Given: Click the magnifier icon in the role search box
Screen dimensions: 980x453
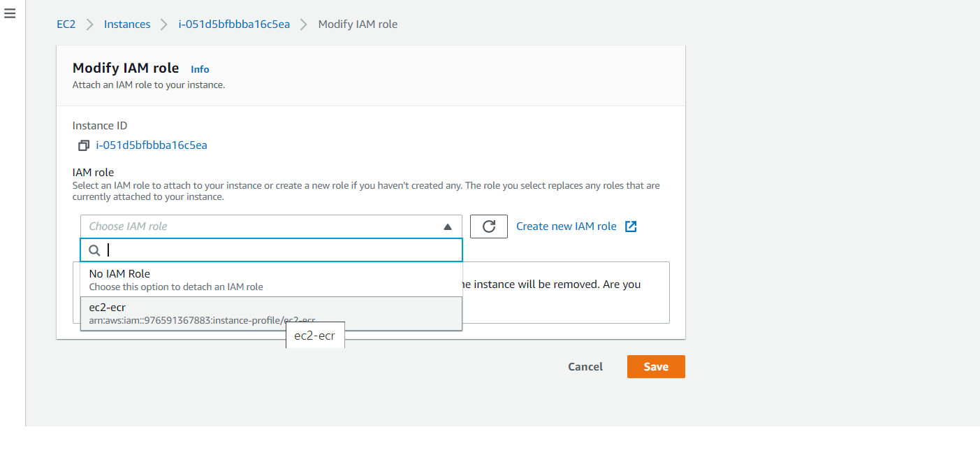Looking at the screenshot, I should point(95,250).
